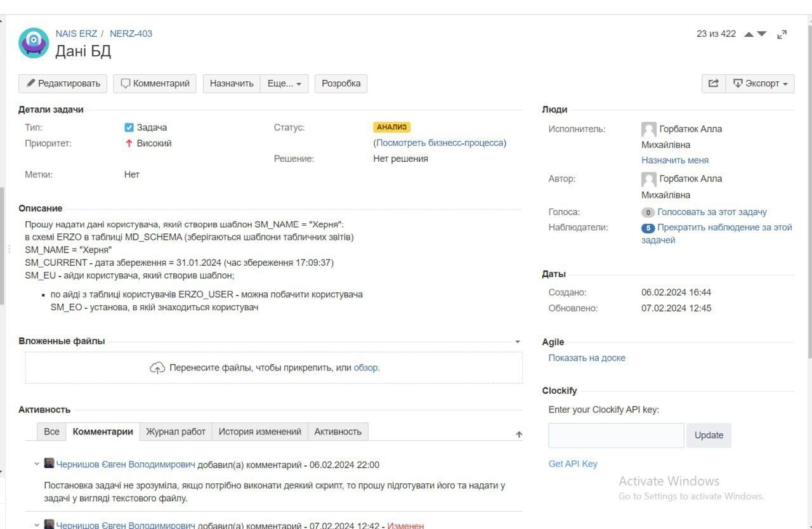Click the Назначить меня link
Image resolution: width=812 pixels, height=529 pixels.
tap(674, 160)
